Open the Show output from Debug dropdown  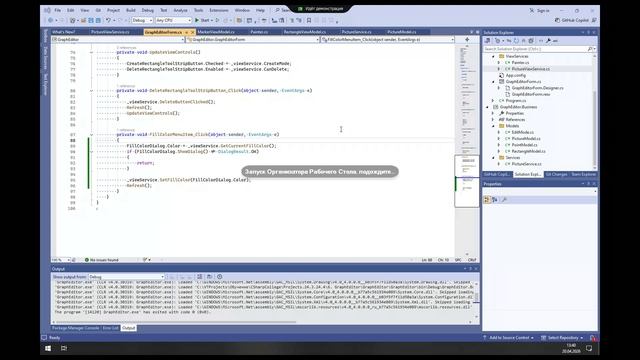pos(127,277)
